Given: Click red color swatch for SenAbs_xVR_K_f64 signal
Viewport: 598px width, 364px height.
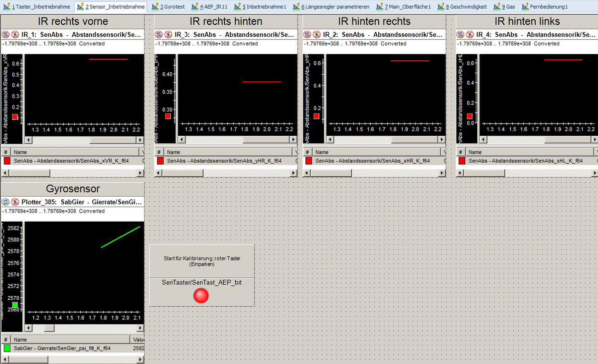Looking at the screenshot, I should coord(7,161).
